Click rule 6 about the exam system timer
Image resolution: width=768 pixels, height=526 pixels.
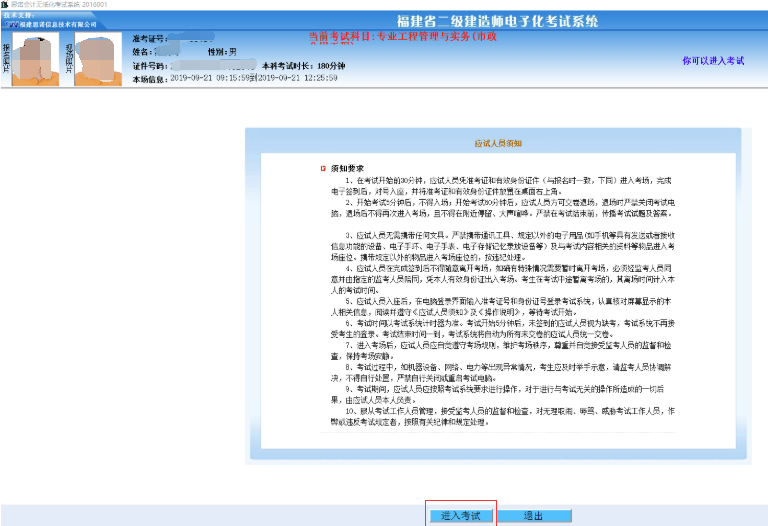pyautogui.click(x=503, y=329)
